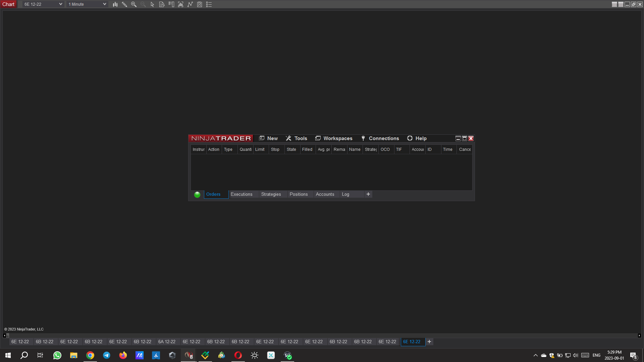Expand the 1 Minute interval dropdown

point(104,4)
